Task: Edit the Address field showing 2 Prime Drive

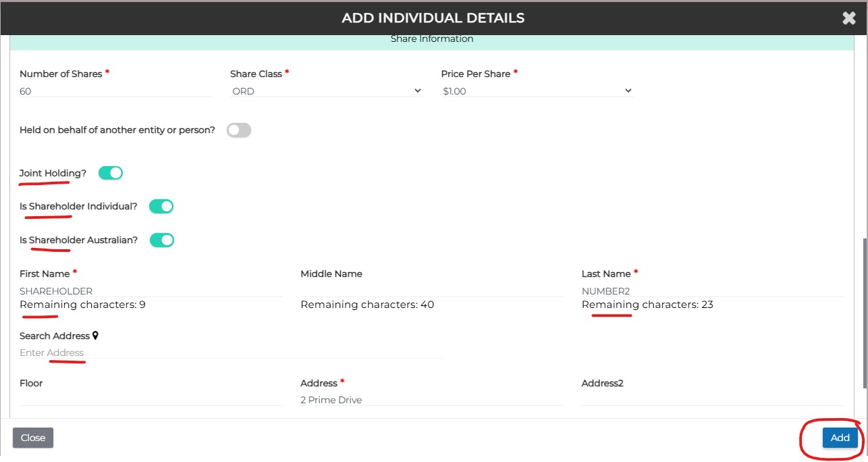Action: (431, 400)
